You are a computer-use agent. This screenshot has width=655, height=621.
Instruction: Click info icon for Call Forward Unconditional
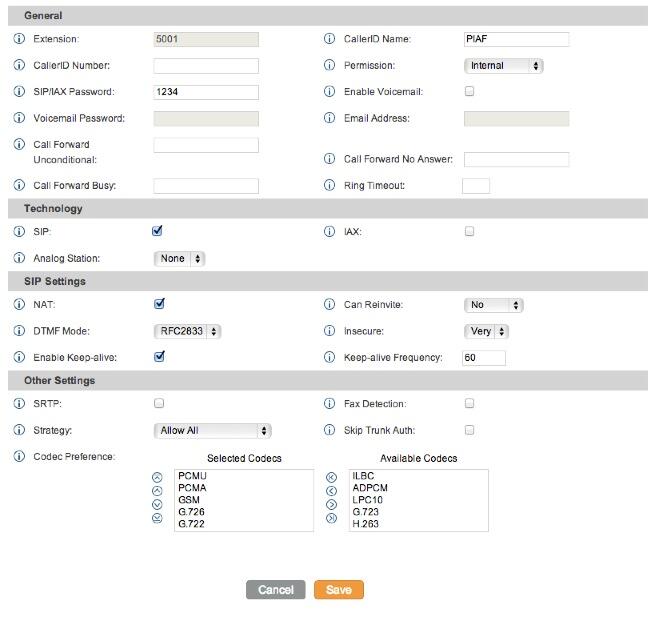[x=19, y=144]
